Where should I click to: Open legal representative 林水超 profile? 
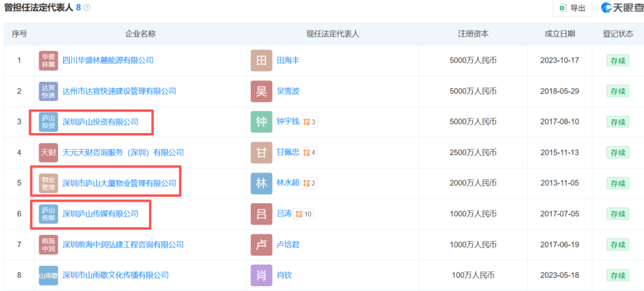click(x=288, y=183)
